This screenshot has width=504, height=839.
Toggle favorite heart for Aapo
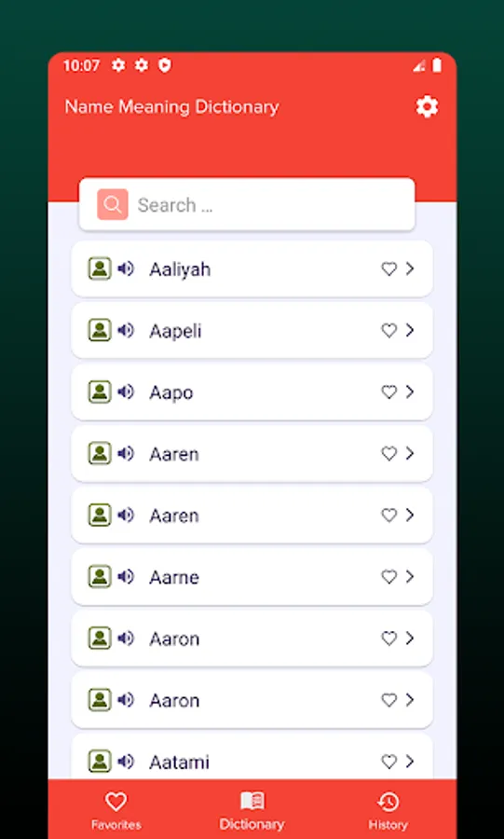[x=389, y=392]
